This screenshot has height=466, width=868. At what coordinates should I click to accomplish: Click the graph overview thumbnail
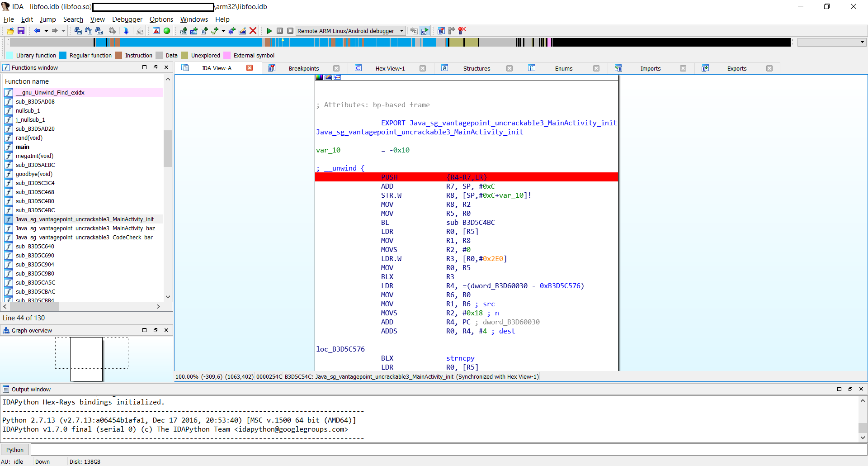point(86,359)
